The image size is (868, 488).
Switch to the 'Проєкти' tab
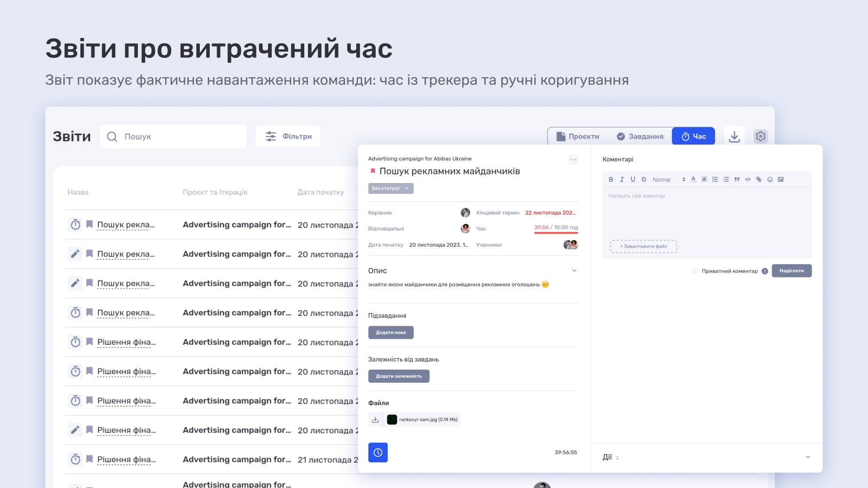click(579, 136)
